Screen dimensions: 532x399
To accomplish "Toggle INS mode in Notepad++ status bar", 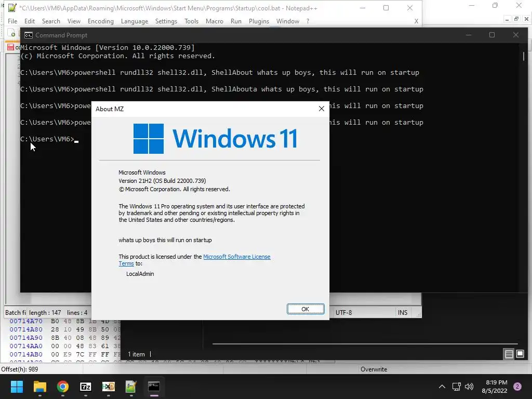I will tap(403, 312).
